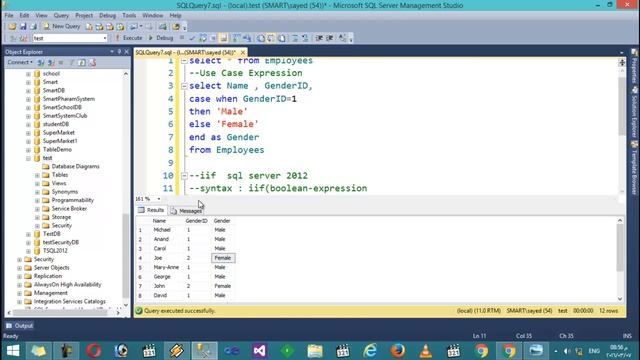Image resolution: width=640 pixels, height=360 pixels.
Task: Click the Results to Text icon
Action: (260, 38)
